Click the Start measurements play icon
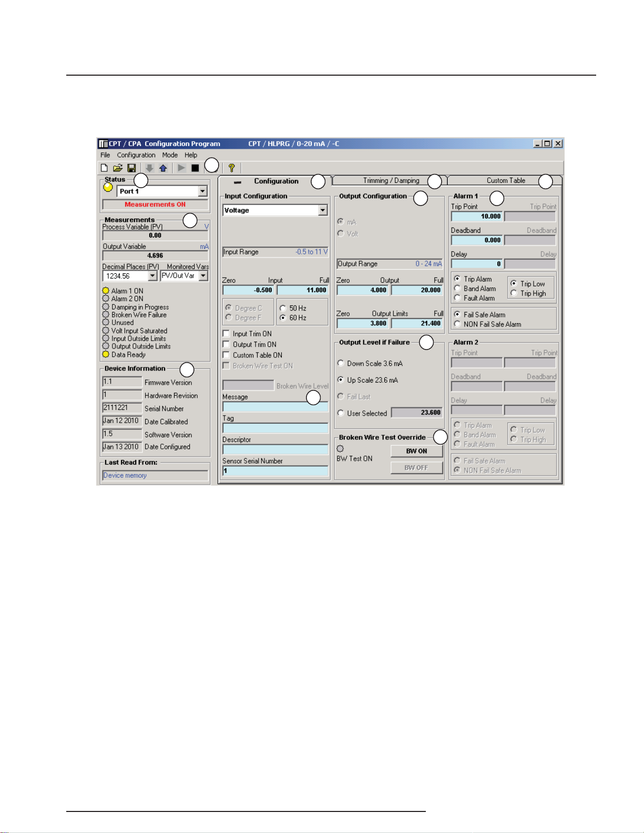 (x=181, y=168)
